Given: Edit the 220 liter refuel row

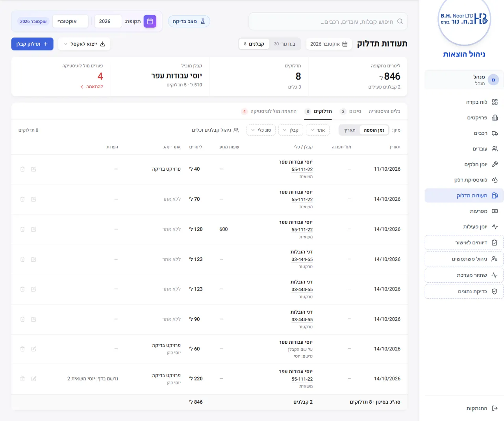Looking at the screenshot, I should point(34,379).
